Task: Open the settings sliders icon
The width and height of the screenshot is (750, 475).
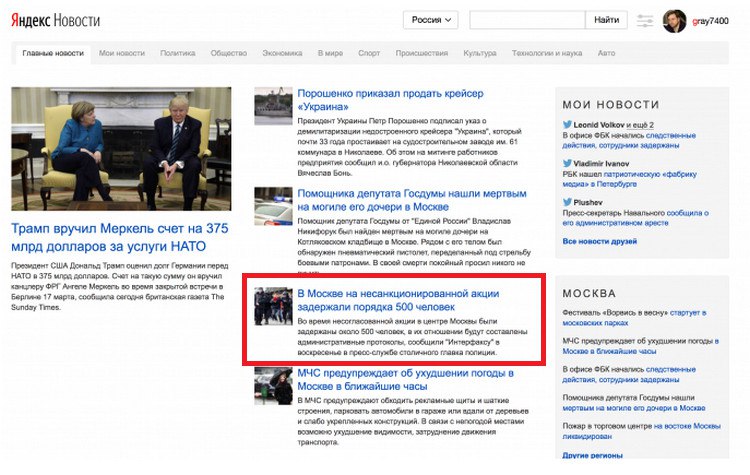Action: click(x=645, y=21)
